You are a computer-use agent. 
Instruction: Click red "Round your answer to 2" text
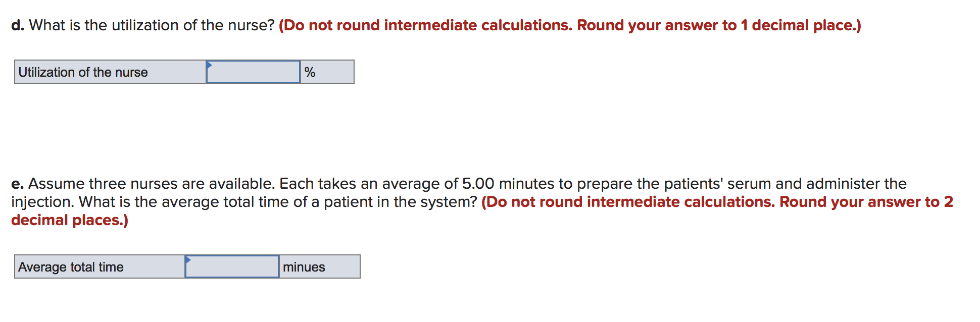click(x=866, y=202)
